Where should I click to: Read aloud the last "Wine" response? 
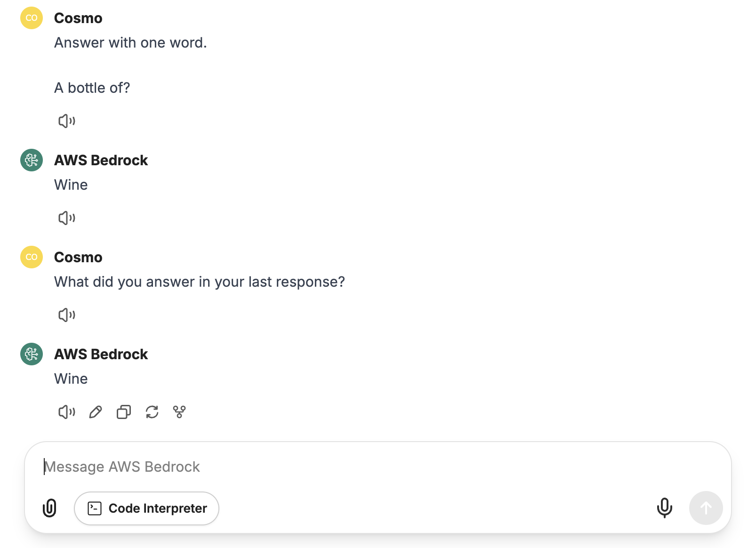67,412
